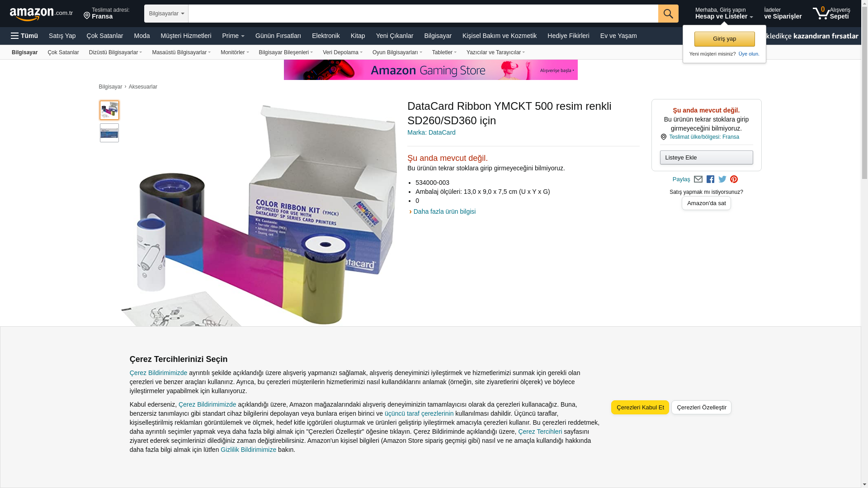Expand the Veri Depolama submenu
The height and width of the screenshot is (488, 868).
(342, 52)
